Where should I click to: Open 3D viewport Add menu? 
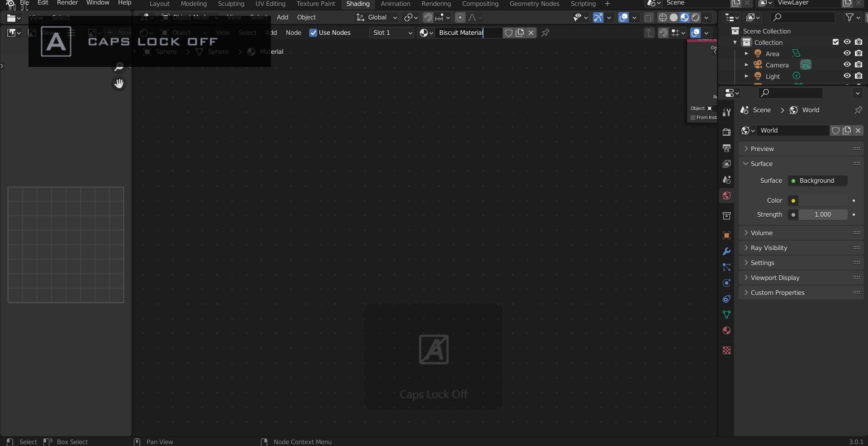pos(282,18)
